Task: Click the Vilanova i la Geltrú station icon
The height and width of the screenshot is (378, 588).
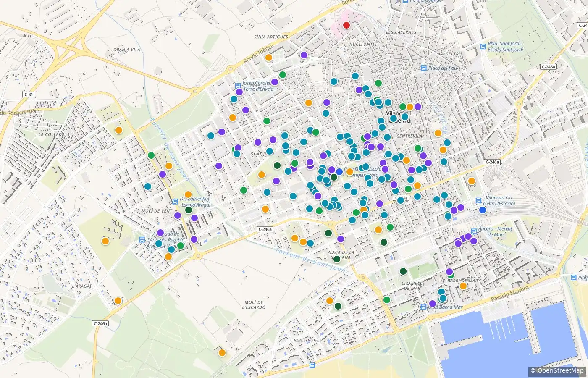Action: coord(478,201)
